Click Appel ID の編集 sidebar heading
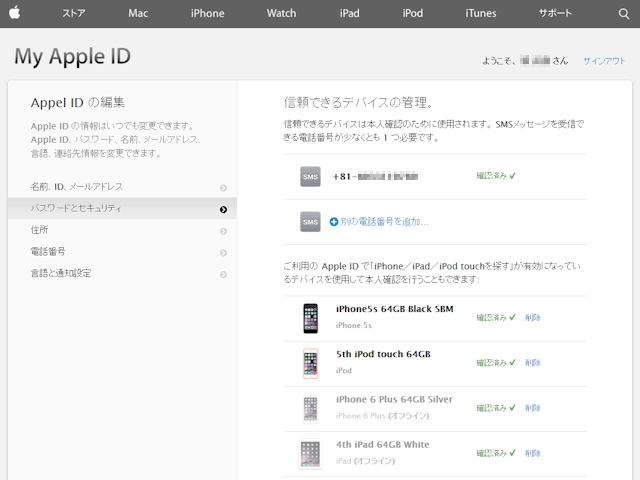The image size is (640, 480). 78,102
